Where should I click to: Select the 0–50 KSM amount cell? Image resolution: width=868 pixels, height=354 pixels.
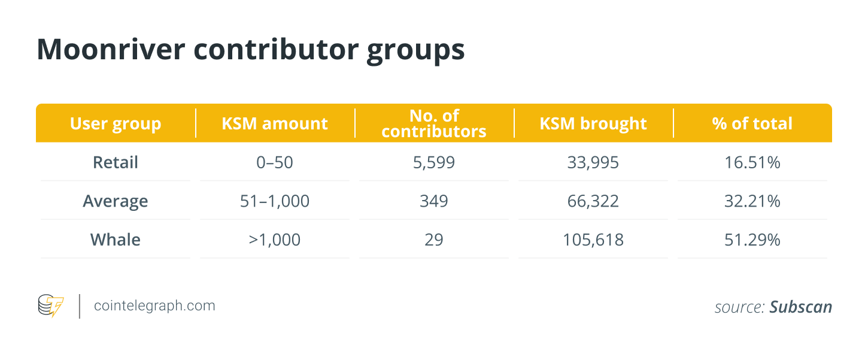(275, 162)
